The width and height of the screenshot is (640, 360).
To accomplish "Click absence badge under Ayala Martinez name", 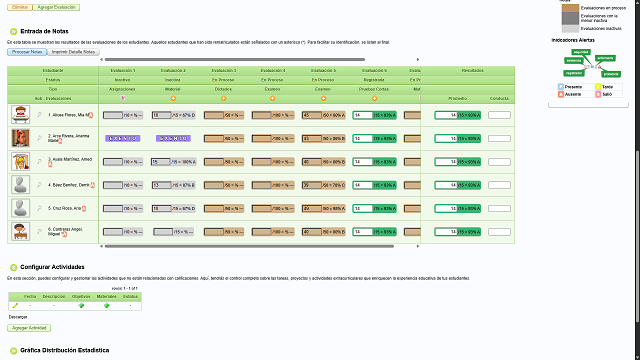I will click(x=50, y=164).
